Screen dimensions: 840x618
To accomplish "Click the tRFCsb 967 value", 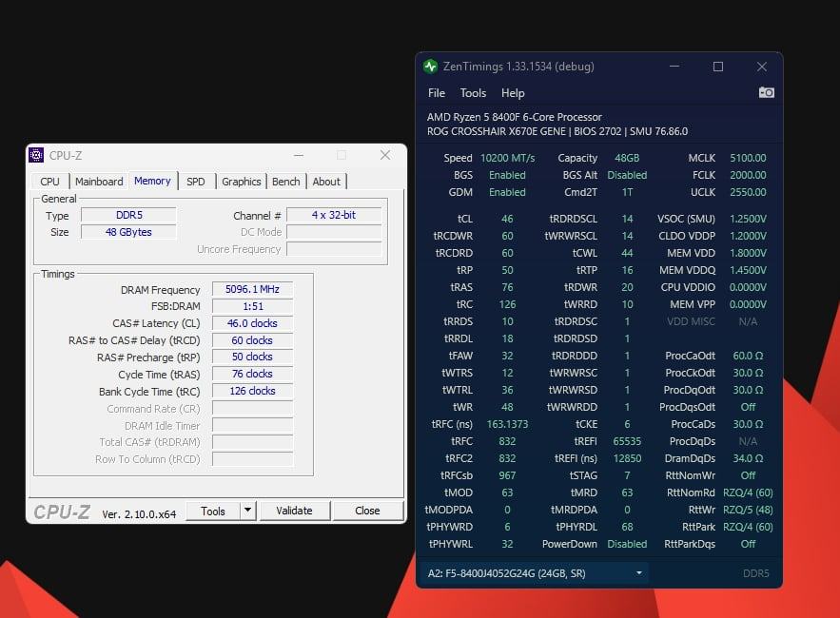I will pos(507,475).
